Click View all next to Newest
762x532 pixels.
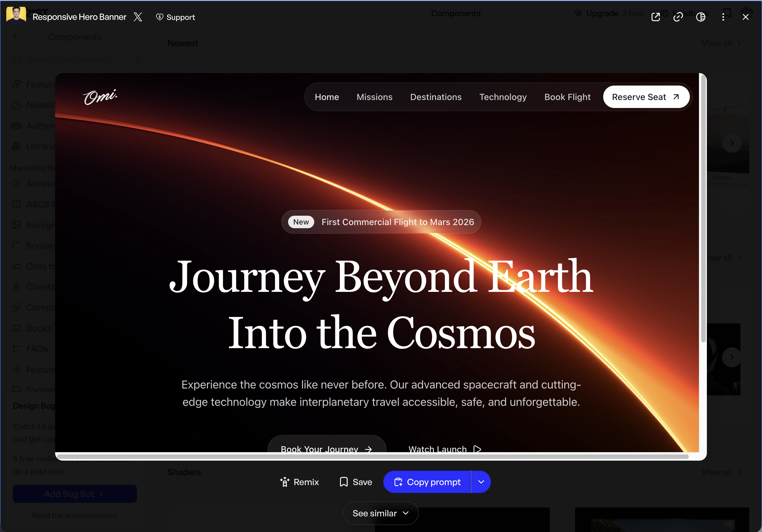point(721,43)
